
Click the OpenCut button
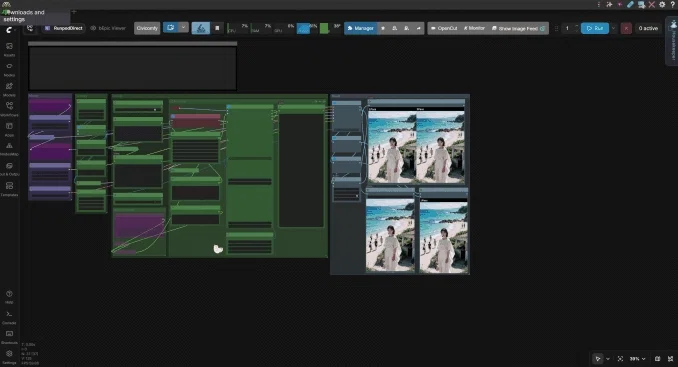coord(444,28)
